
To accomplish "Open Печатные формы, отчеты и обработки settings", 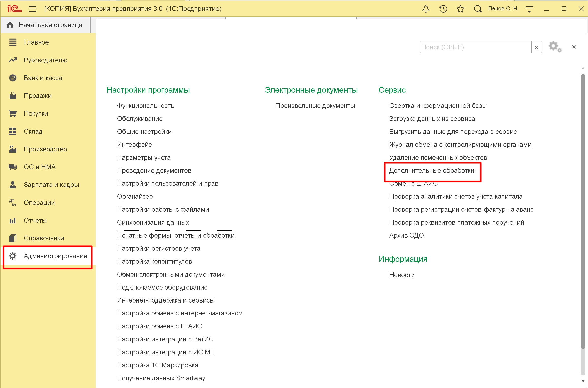I will (x=176, y=235).
